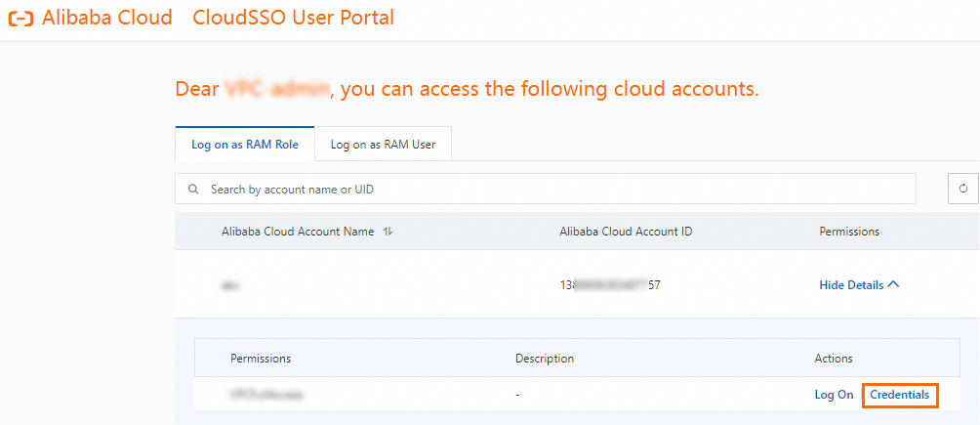Click the Alibaba Cloud Account ID header
The height and width of the screenshot is (425, 980).
click(626, 232)
